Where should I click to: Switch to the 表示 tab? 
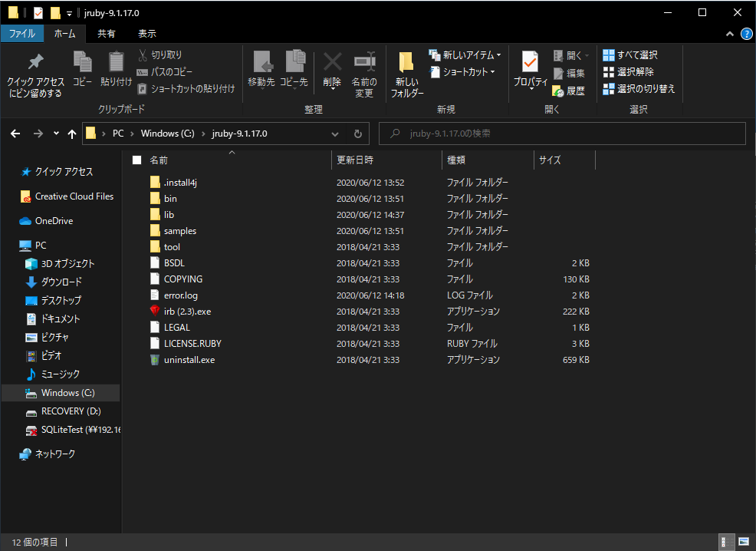point(147,33)
